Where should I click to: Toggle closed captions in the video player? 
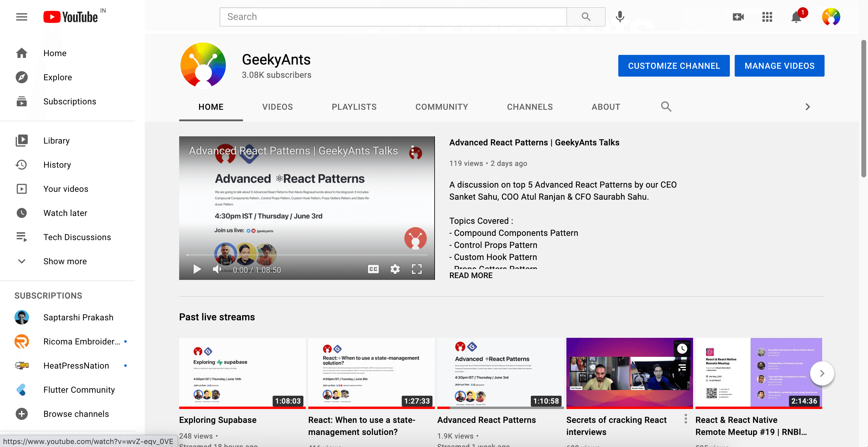[373, 269]
